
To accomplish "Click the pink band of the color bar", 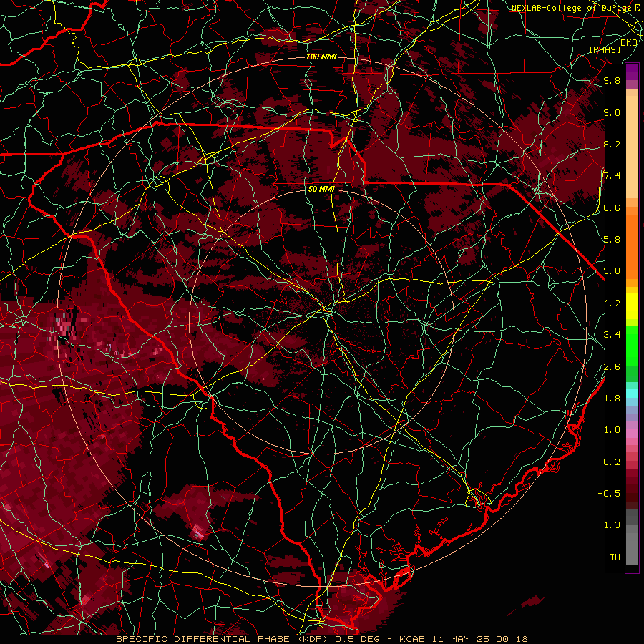I will click(x=632, y=434).
